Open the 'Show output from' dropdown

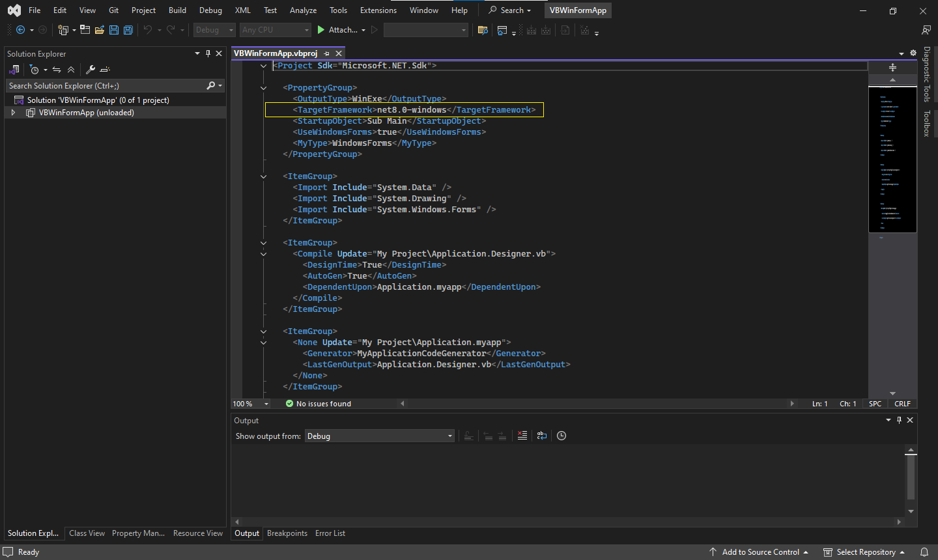pos(380,436)
